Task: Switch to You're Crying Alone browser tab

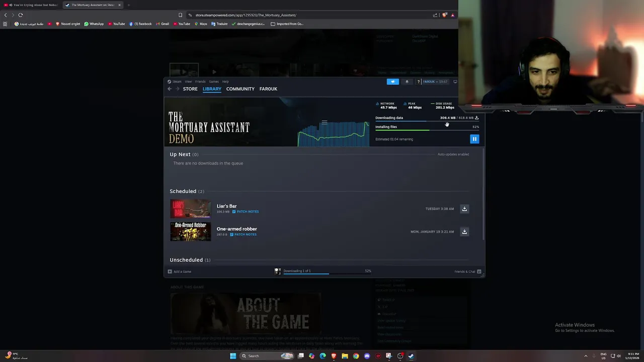Action: coord(31,5)
